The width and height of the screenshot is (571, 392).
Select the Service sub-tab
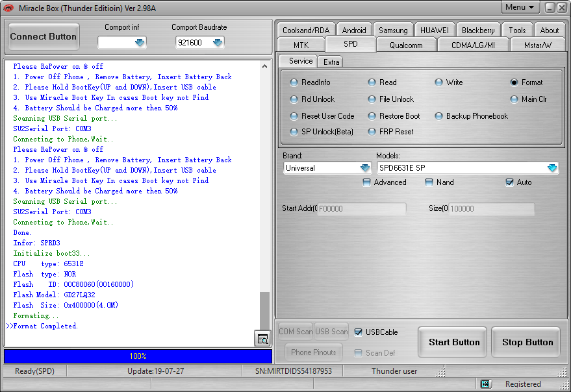point(298,61)
